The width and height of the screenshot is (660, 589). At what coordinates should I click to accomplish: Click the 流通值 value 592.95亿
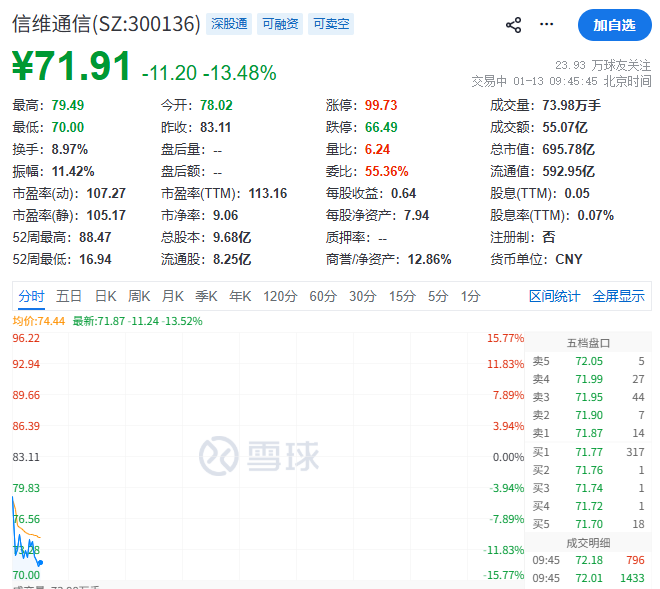(x=568, y=171)
